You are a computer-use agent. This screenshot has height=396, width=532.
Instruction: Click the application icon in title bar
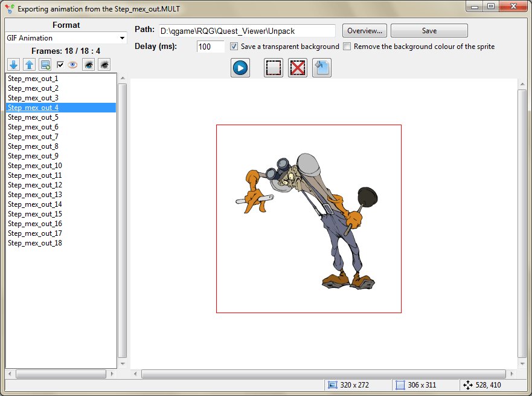[10, 8]
